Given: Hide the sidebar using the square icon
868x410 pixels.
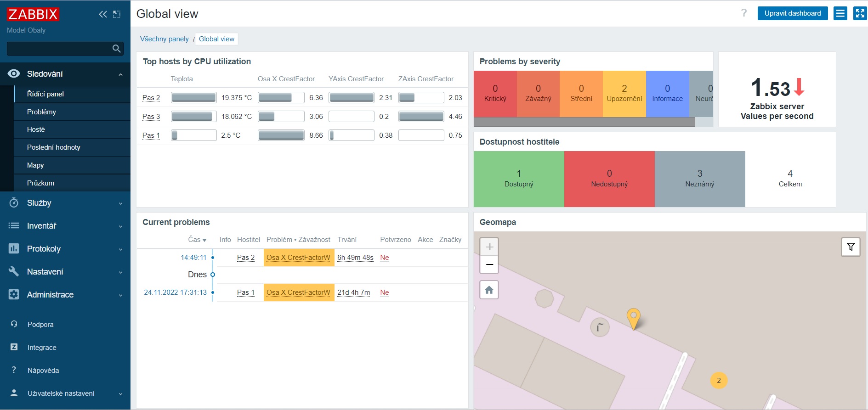Looking at the screenshot, I should [117, 14].
